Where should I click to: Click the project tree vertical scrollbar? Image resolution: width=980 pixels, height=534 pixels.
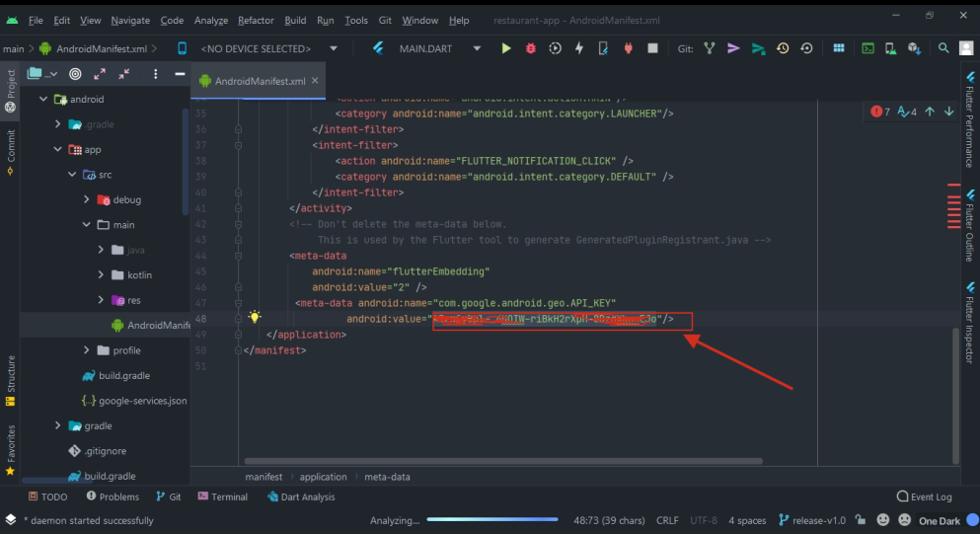click(x=185, y=161)
